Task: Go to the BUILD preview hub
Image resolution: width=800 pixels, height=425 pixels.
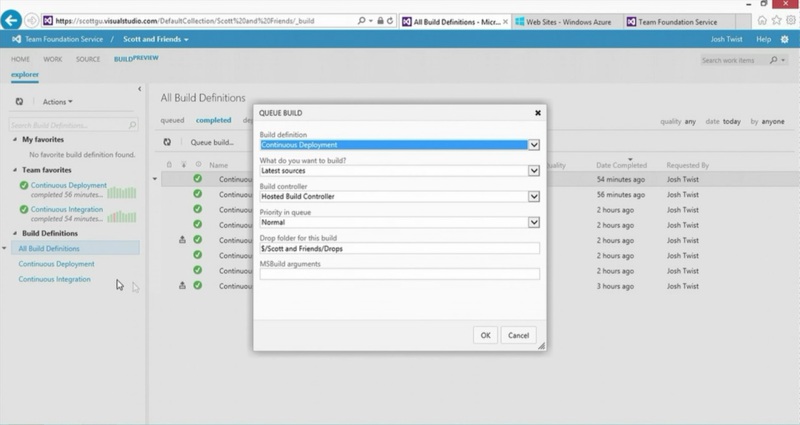Action: pyautogui.click(x=136, y=59)
